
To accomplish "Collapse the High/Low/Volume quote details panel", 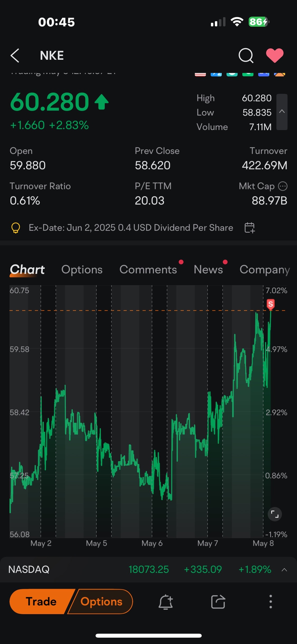I will (x=282, y=112).
